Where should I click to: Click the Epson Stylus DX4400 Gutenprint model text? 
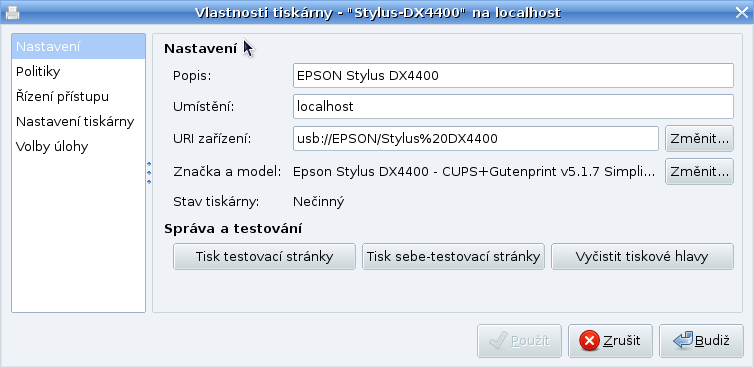[x=474, y=171]
